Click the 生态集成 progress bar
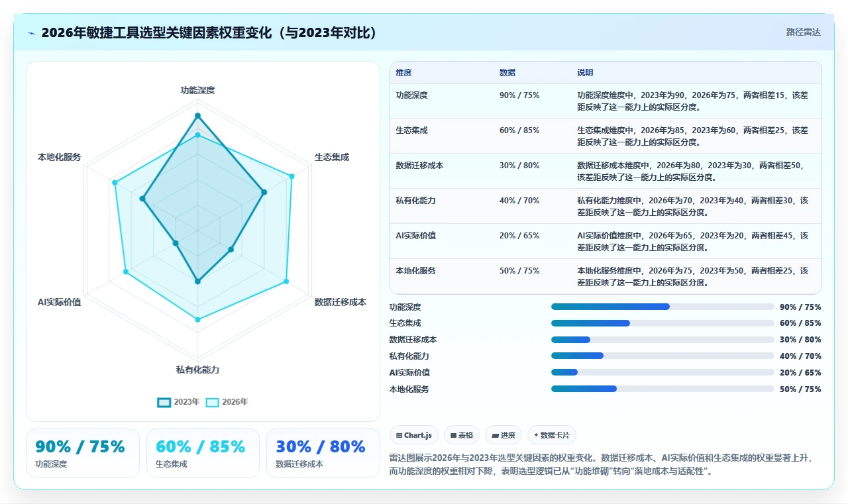This screenshot has width=848, height=504. 662,323
